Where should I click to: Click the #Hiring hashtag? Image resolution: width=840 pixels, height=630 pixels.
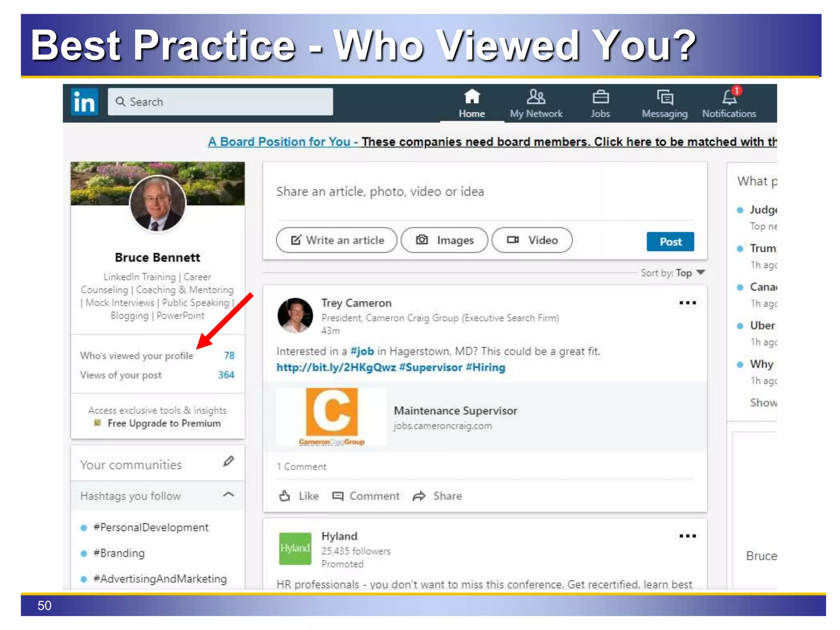pyautogui.click(x=486, y=367)
